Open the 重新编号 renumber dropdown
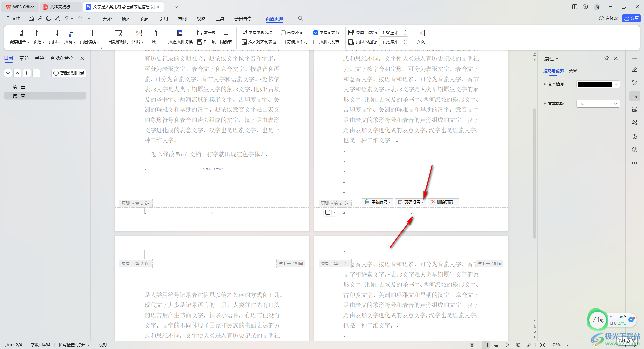This screenshot has width=644, height=349. click(378, 202)
